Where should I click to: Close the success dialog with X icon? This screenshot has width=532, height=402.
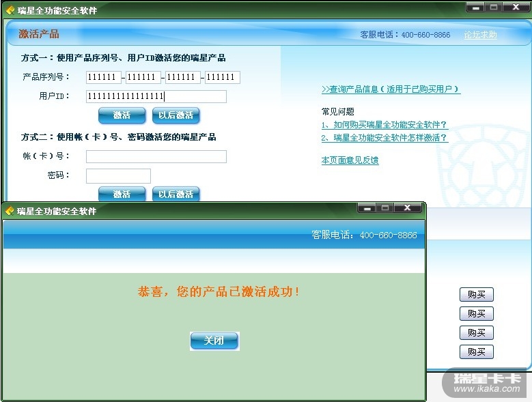(408, 207)
